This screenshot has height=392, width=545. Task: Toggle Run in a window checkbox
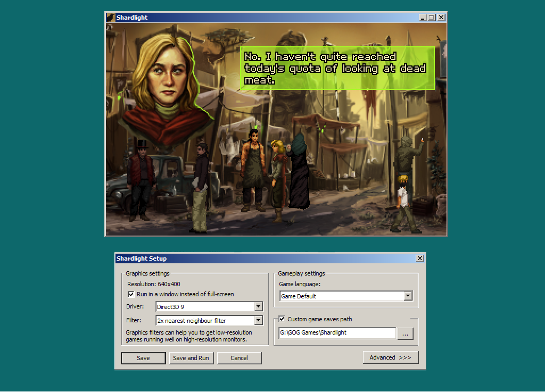(x=131, y=295)
